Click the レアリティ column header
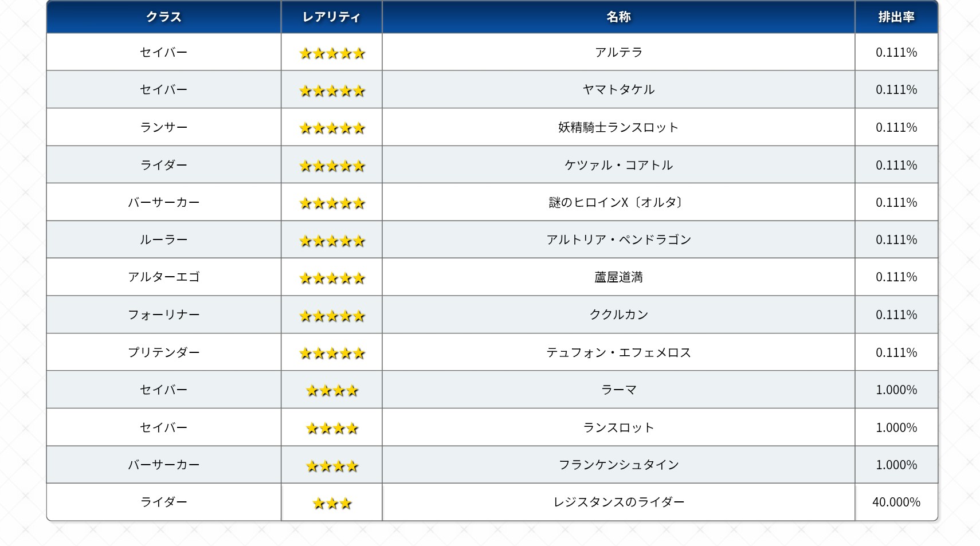Image resolution: width=980 pixels, height=546 pixels. 331,17
